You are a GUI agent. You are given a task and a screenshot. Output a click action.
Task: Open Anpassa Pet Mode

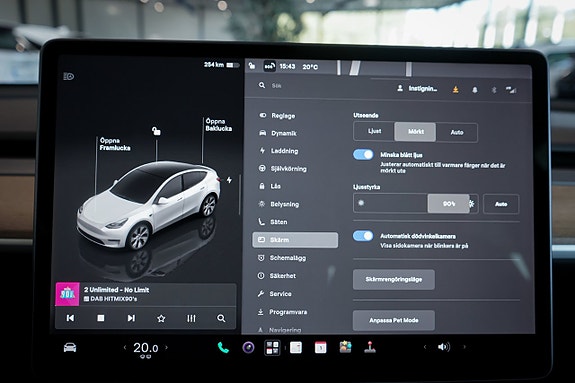pos(394,320)
